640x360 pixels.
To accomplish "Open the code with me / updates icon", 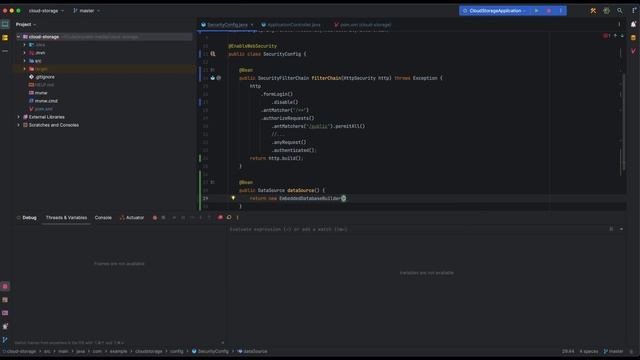I will tap(607, 11).
